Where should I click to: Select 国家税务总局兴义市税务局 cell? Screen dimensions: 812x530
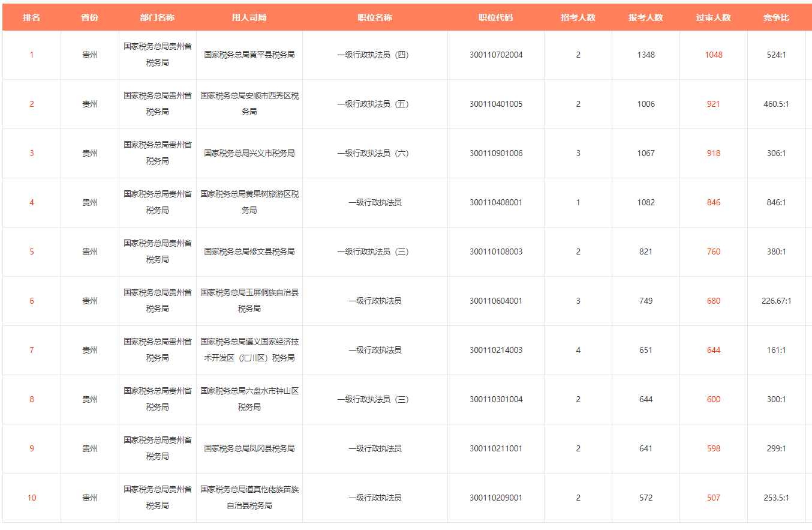249,153
